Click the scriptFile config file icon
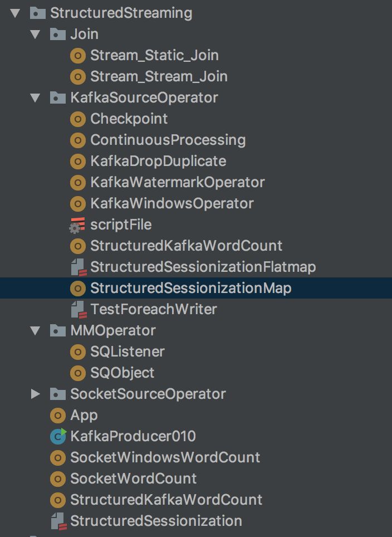This screenshot has width=392, height=537. click(77, 225)
